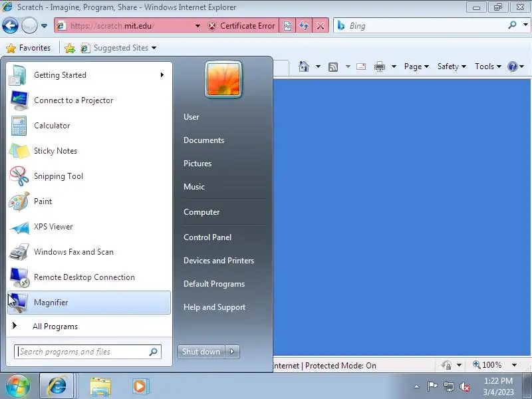Screen dimensions: 532x399
Task: Click the Refresh page icon
Action: tap(304, 26)
